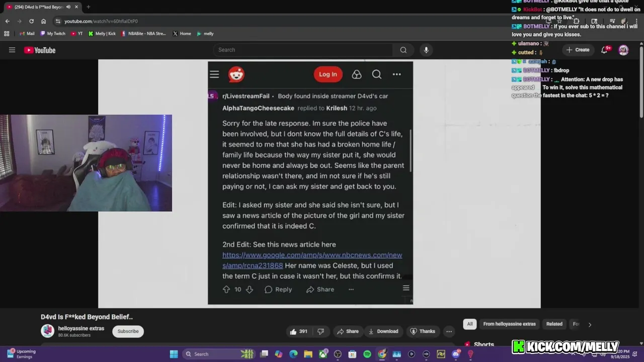Focus the YouTube search box
The width and height of the screenshot is (644, 362).
tap(303, 50)
